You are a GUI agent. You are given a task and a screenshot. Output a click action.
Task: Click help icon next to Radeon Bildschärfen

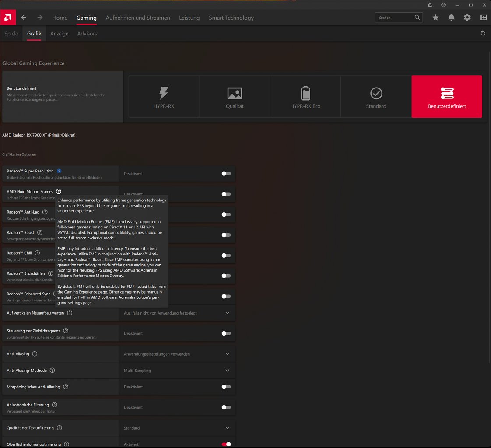50,273
